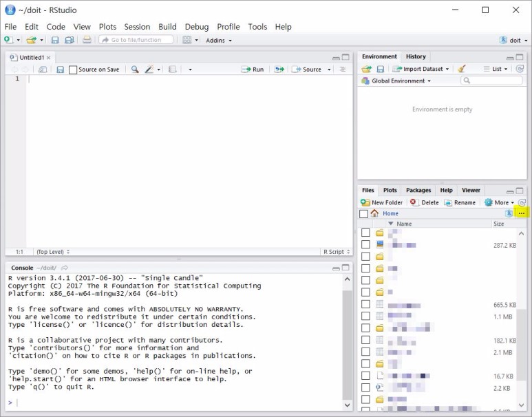Click the view current directory arrow in Console

point(65,268)
